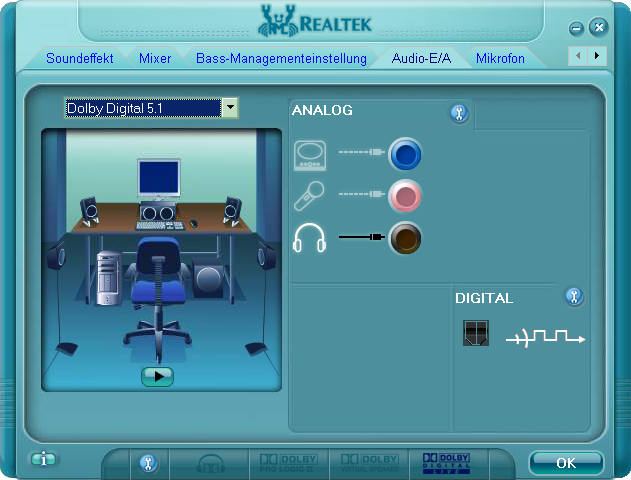631x480 pixels.
Task: Select the line-in device icon
Action: [310, 155]
